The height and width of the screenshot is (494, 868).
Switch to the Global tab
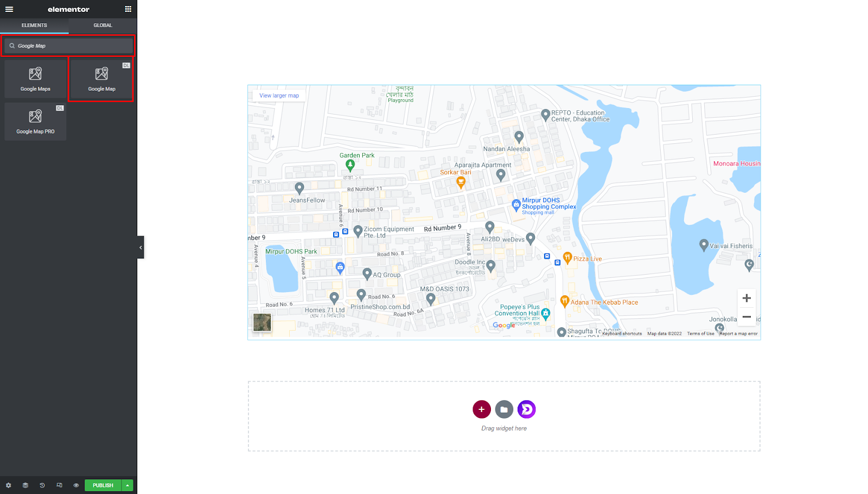pos(103,26)
